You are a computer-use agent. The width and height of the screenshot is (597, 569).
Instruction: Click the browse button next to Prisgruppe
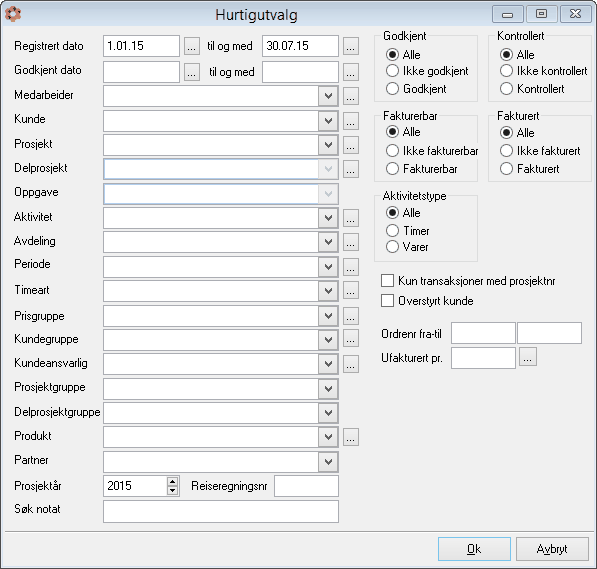(351, 316)
